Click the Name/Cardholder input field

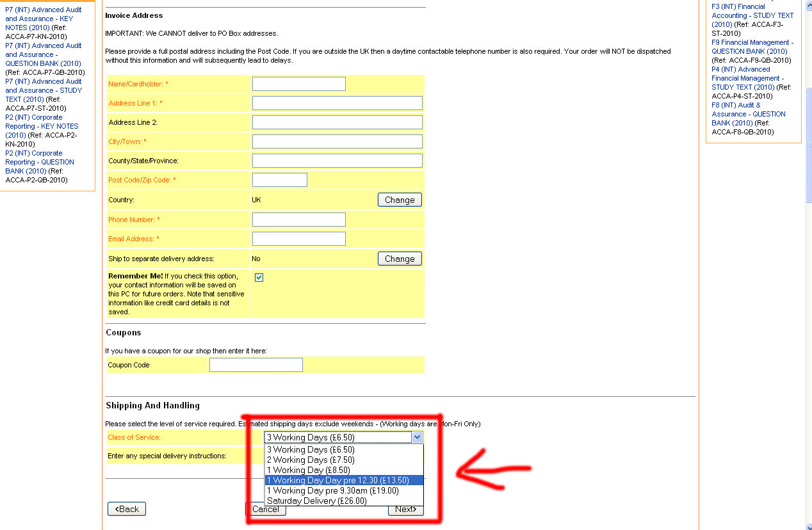click(x=298, y=84)
